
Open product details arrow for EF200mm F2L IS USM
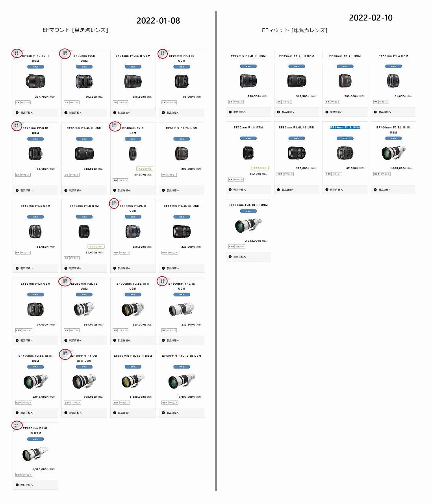66,340
